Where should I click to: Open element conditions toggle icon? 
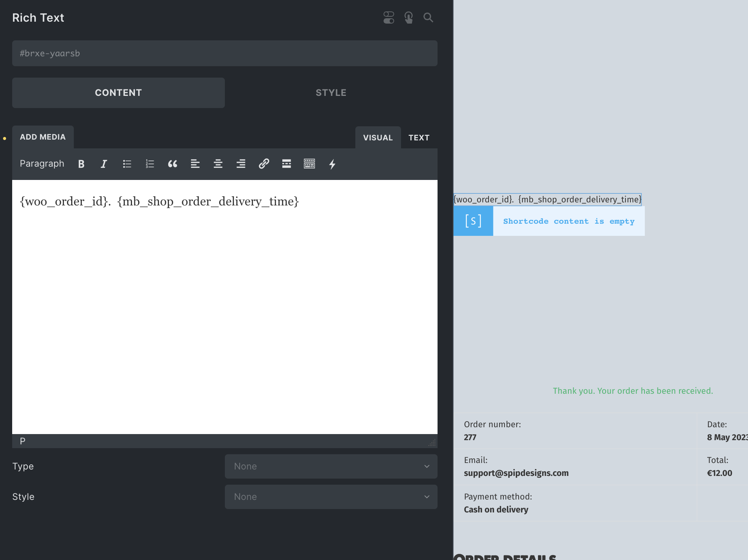tap(389, 17)
